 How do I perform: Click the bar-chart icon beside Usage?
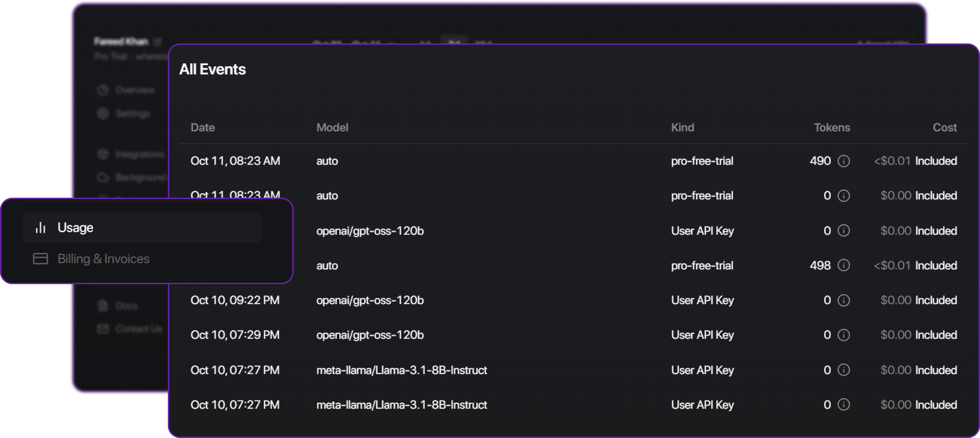click(x=40, y=227)
